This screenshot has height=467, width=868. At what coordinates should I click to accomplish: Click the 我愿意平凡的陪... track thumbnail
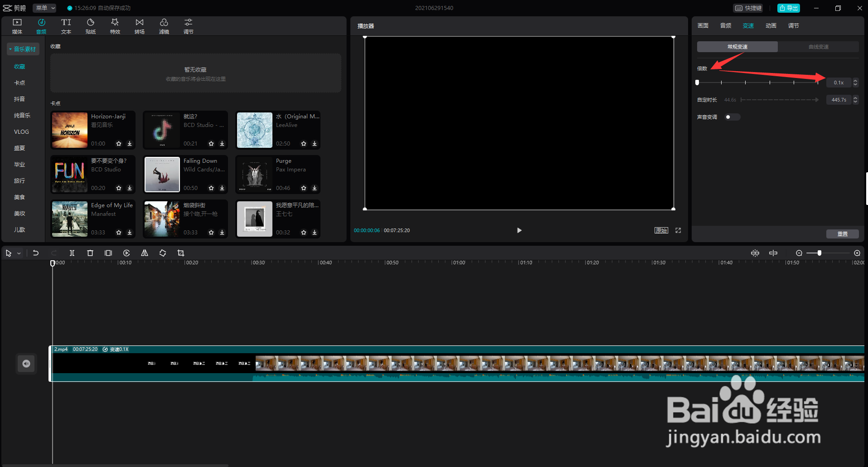click(x=255, y=219)
